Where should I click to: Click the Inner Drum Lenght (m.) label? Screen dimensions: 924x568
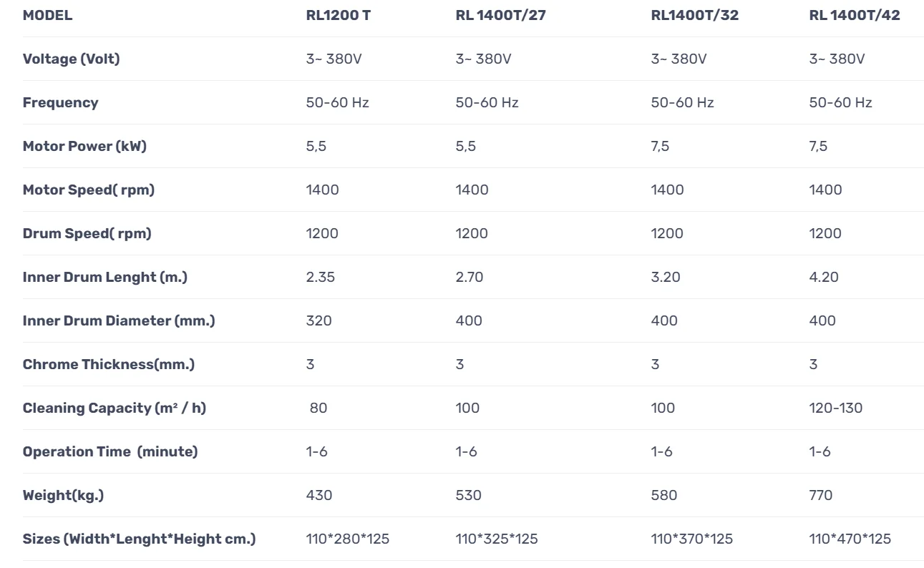pos(104,277)
